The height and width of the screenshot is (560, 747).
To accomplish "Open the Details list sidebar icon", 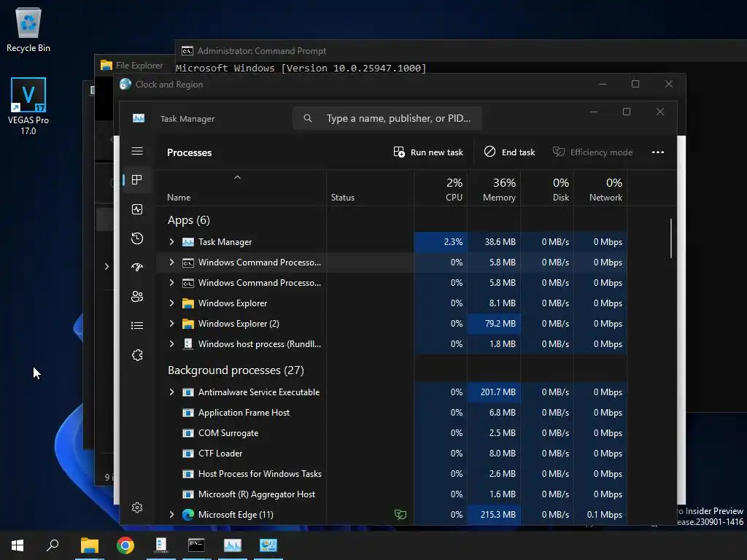I will coord(137,326).
